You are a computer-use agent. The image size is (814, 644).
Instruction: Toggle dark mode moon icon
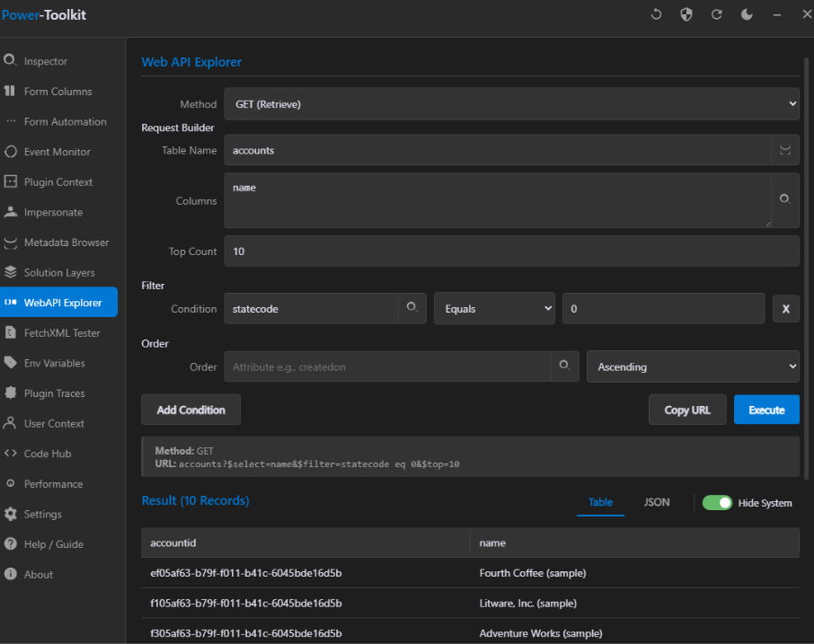747,14
